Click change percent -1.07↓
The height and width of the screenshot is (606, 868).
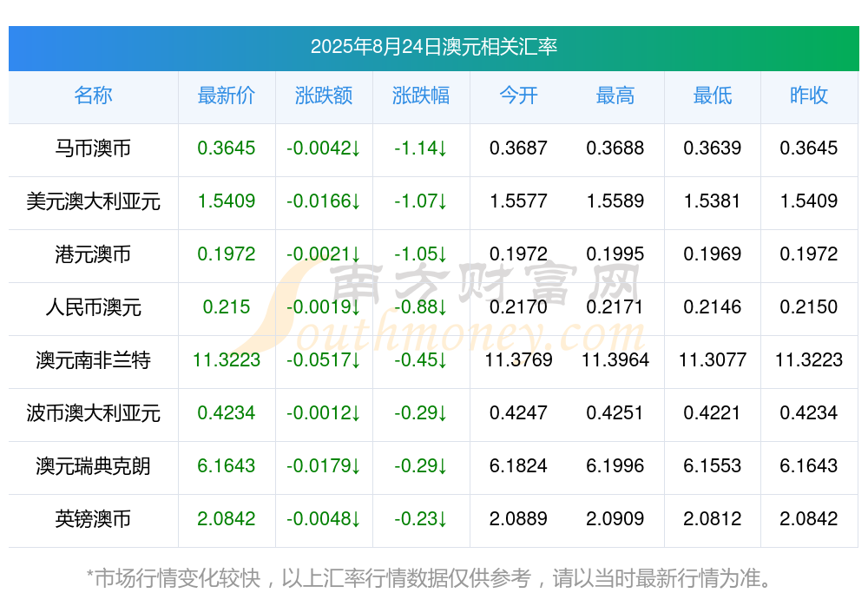click(421, 201)
